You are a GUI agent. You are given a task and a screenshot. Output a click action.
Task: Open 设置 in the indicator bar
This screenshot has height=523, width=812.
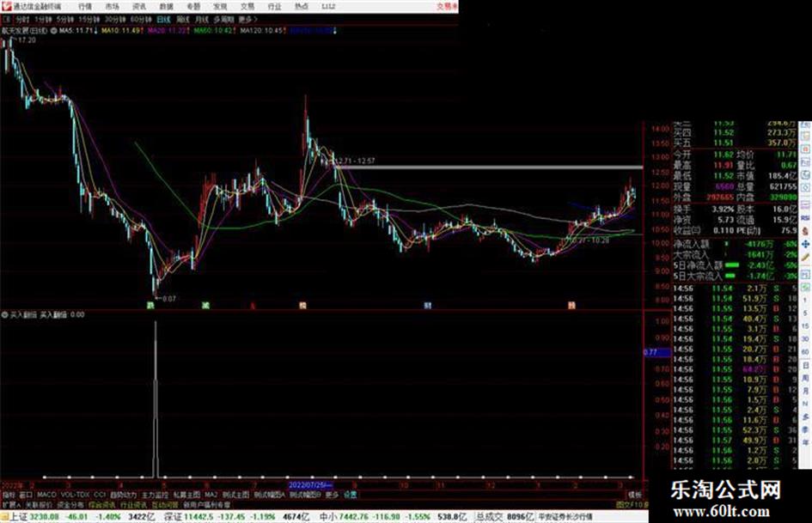click(351, 495)
